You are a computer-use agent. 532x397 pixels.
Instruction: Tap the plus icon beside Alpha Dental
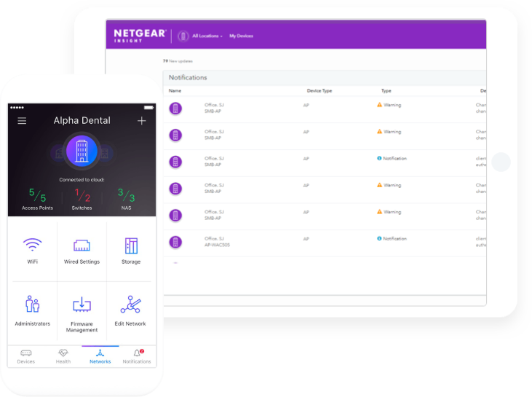pos(141,121)
